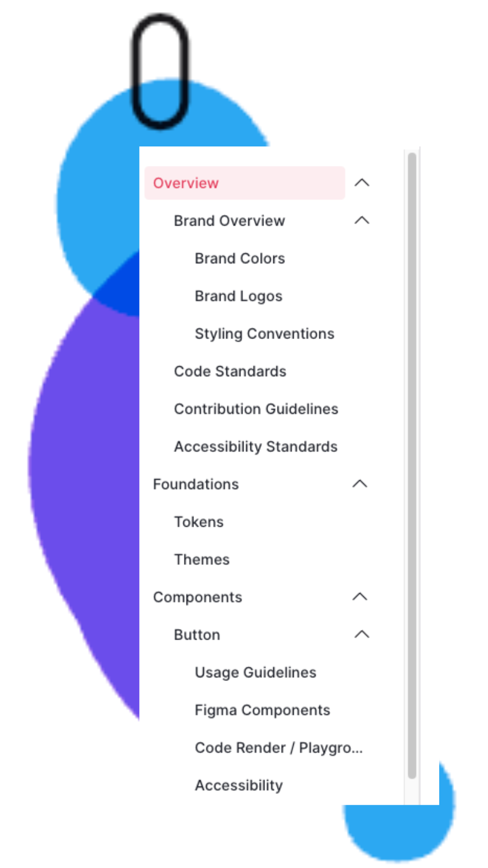Open the Brand Overview page
Viewport: 488px width, 868px height.
[x=229, y=220]
